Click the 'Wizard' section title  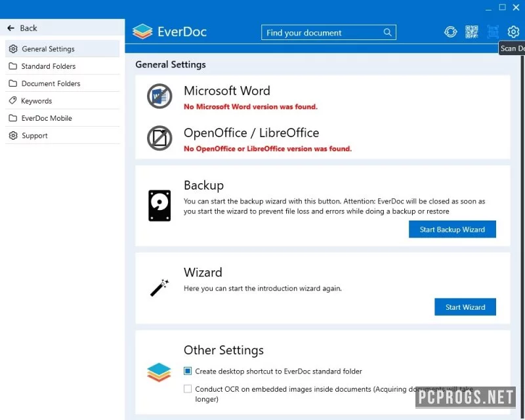coord(203,272)
